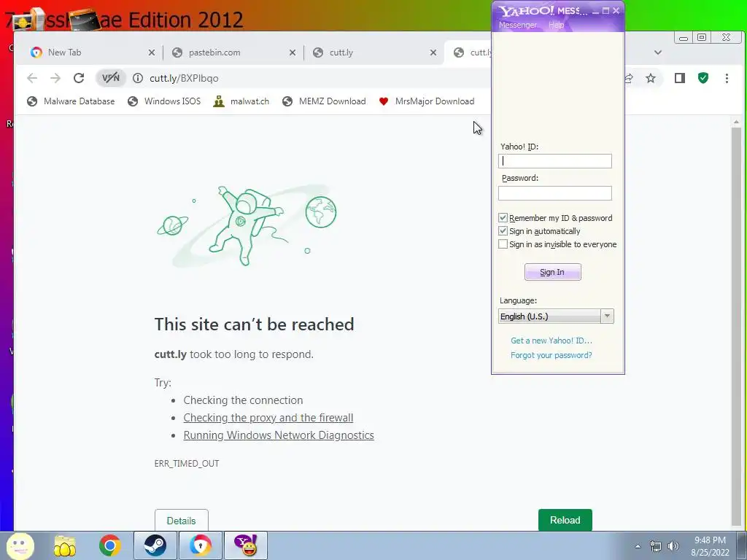The width and height of the screenshot is (747, 560).
Task: Open the Messenger menu in Yahoo Messenger
Action: click(x=517, y=25)
